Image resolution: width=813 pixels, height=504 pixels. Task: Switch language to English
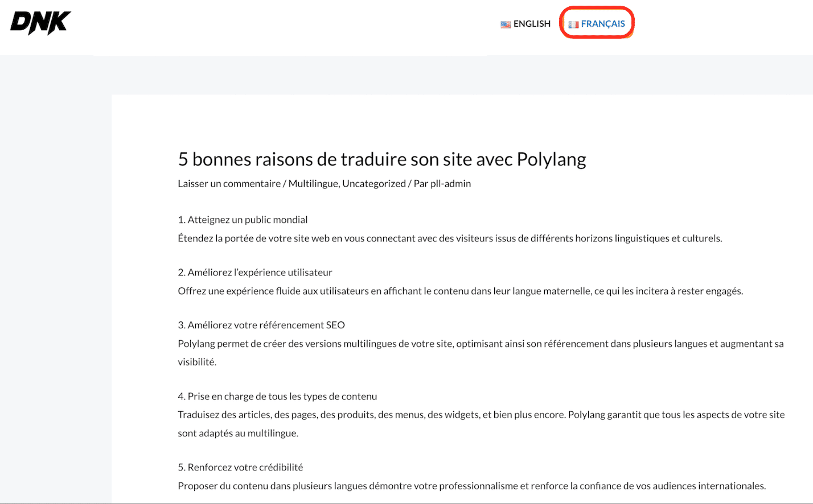pyautogui.click(x=526, y=24)
